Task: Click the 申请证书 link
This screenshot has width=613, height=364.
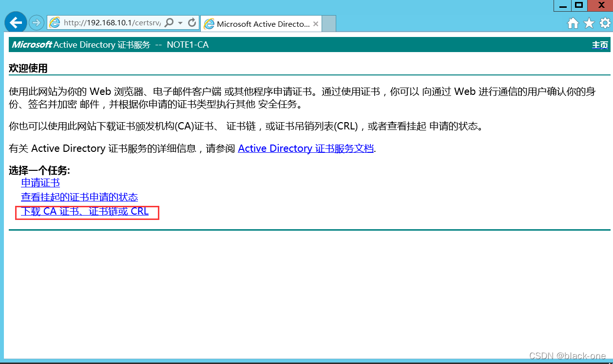Action: pyautogui.click(x=40, y=183)
